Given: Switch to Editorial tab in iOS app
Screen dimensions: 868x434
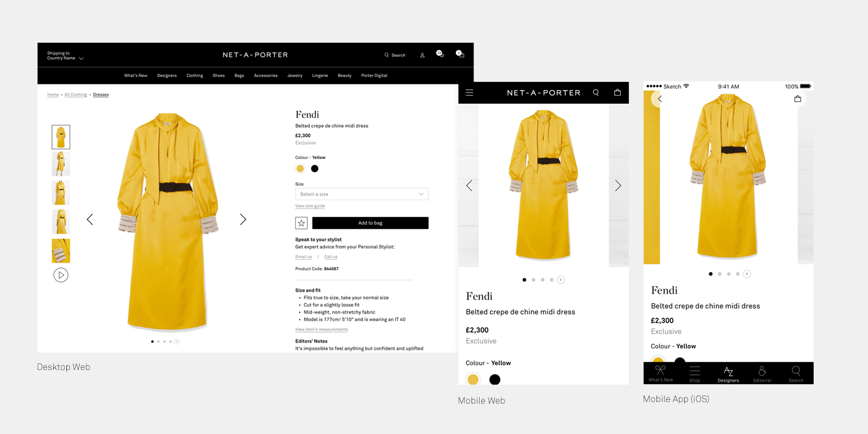Looking at the screenshot, I should point(762,373).
